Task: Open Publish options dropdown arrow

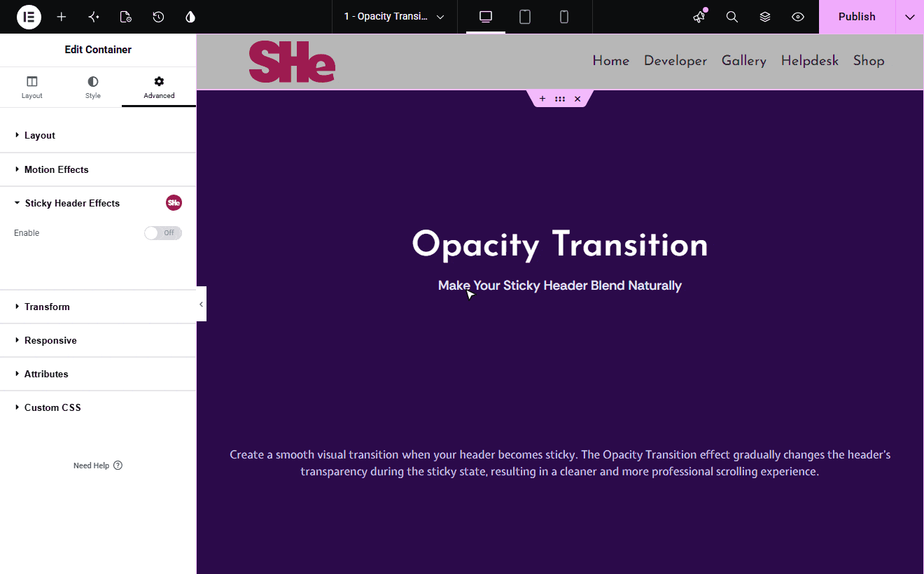Action: (x=909, y=17)
